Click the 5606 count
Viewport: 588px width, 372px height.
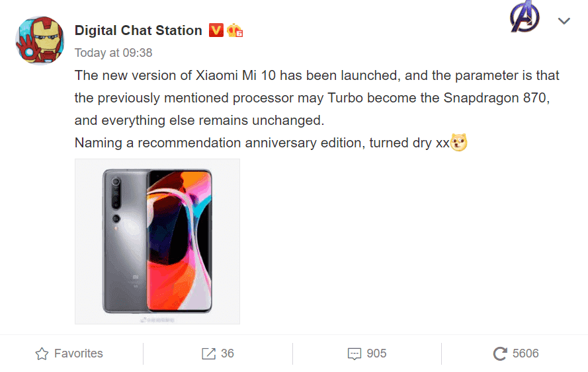pos(526,353)
